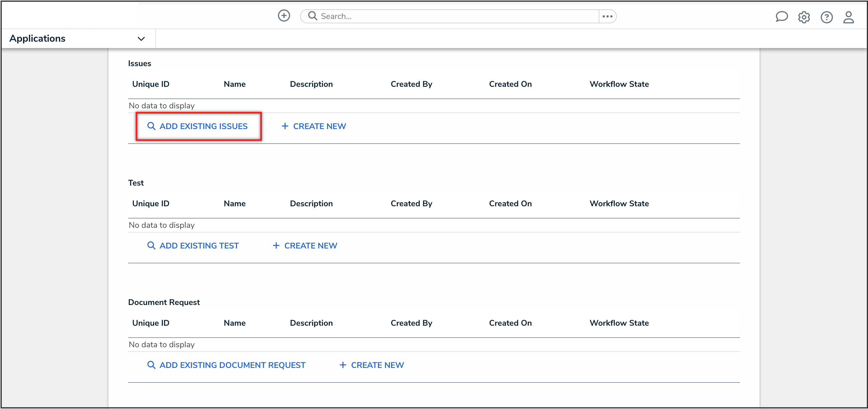Create new Test record

coord(304,246)
